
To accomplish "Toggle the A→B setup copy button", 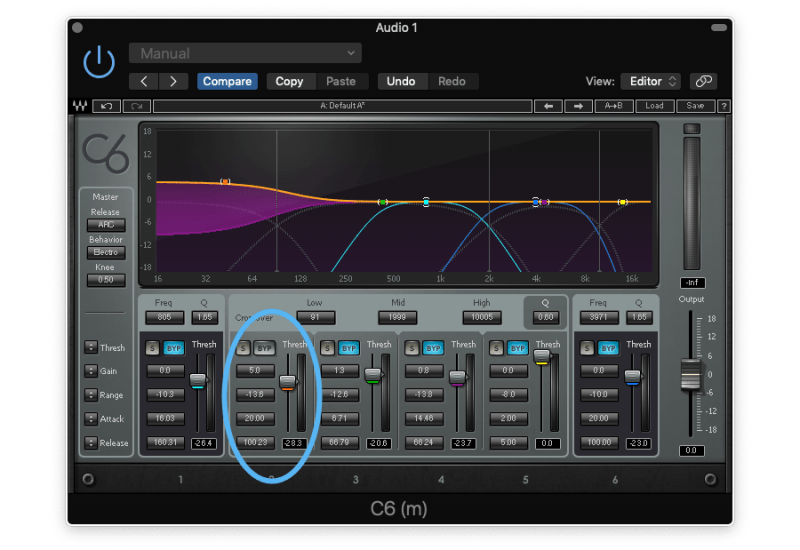I will click(x=614, y=106).
